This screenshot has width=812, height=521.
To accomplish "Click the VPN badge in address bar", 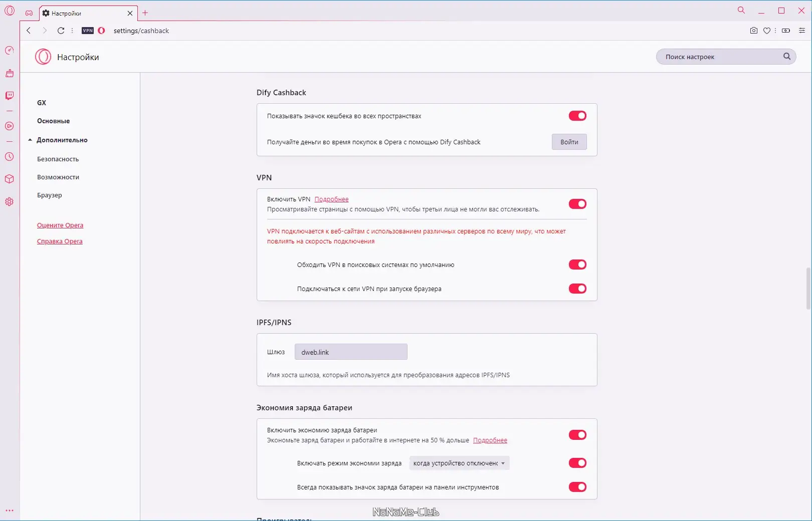I will pos(88,31).
